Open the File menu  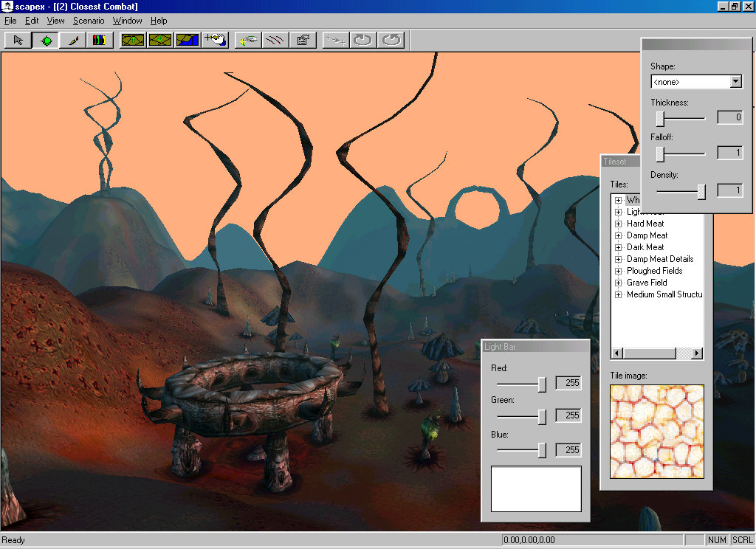coord(10,21)
